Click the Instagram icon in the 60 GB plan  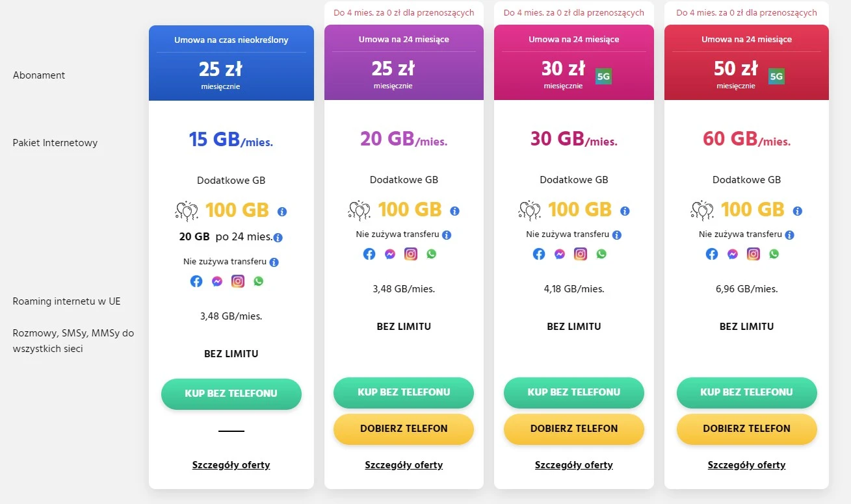[x=753, y=254]
